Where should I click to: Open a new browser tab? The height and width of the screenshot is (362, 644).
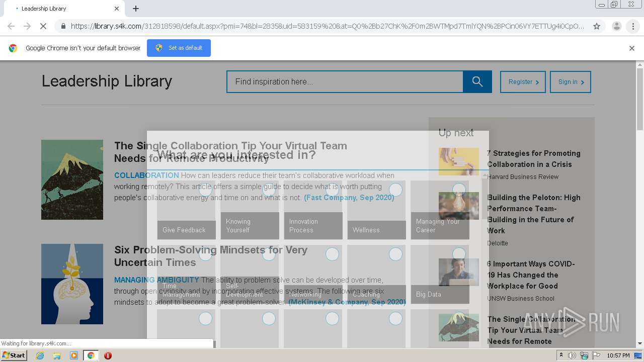(x=136, y=9)
